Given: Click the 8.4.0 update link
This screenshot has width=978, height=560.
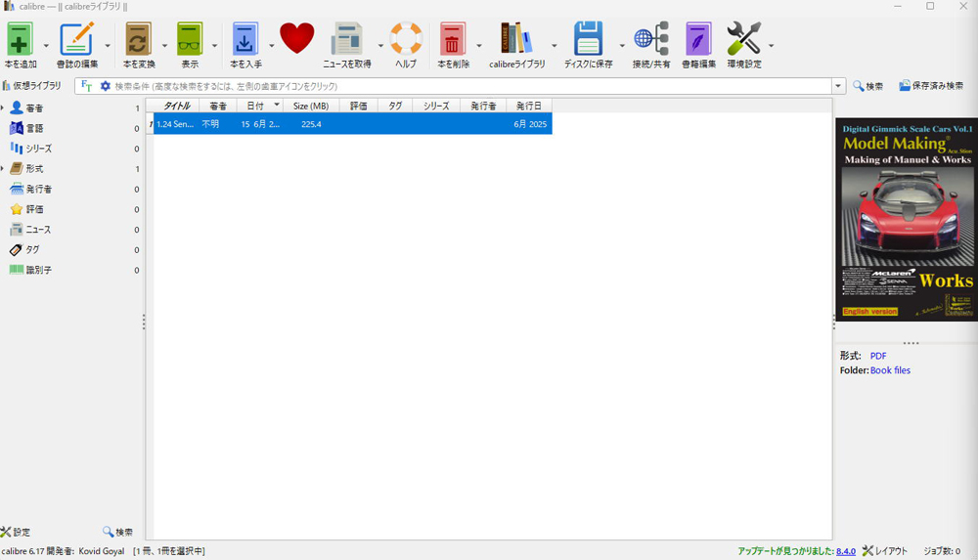Looking at the screenshot, I should (846, 551).
